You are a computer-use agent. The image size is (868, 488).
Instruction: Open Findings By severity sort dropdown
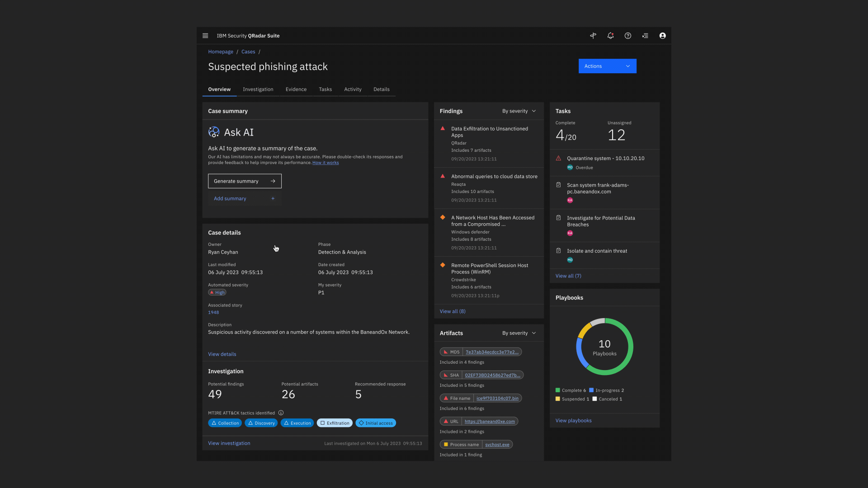(519, 111)
